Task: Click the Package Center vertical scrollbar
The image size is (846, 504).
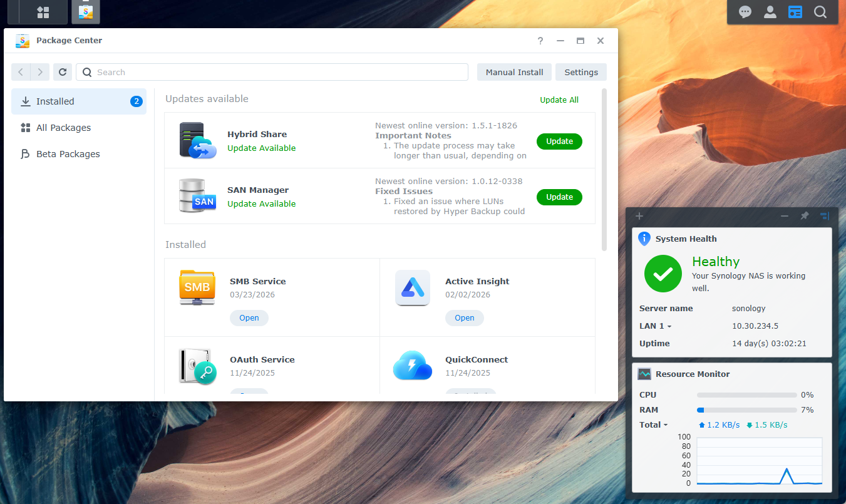Action: tap(604, 170)
